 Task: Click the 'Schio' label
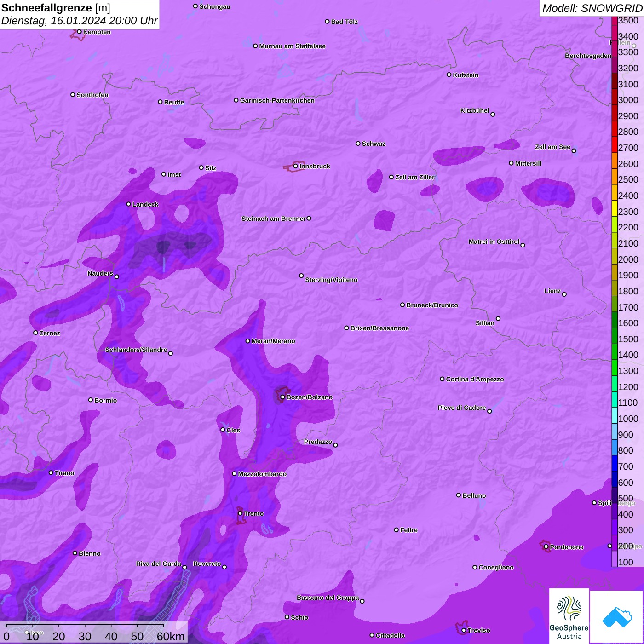pos(299,617)
